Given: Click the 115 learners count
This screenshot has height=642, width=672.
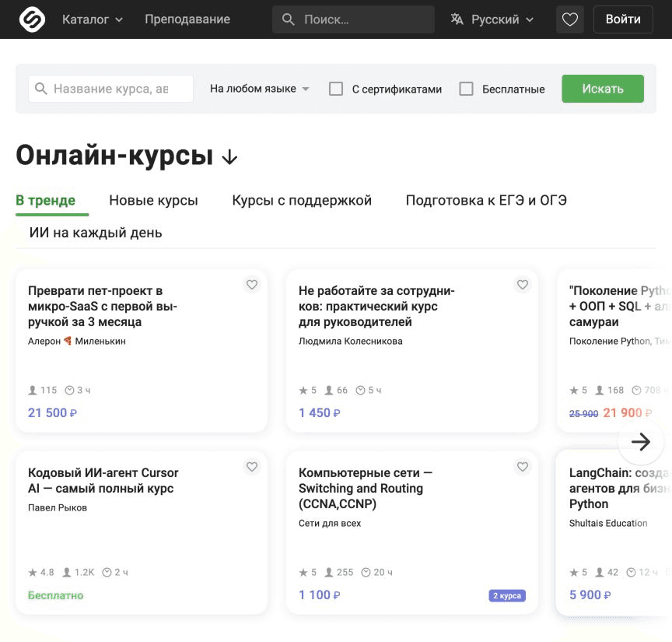Looking at the screenshot, I should [43, 391].
